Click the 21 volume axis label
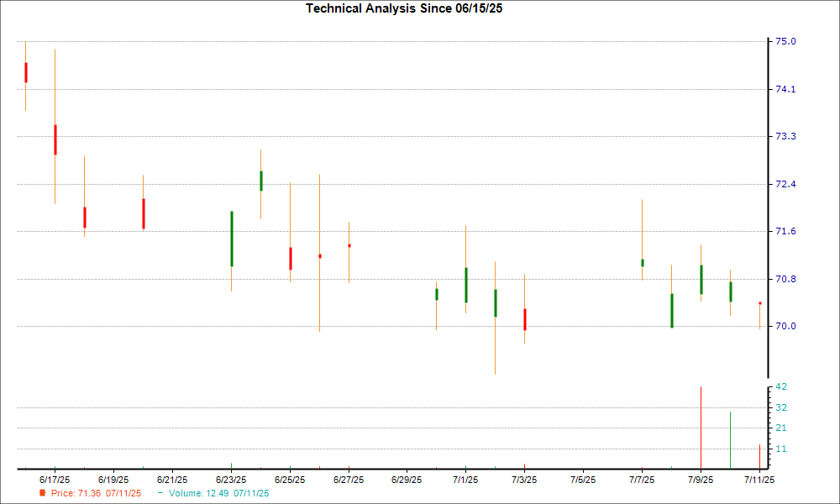This screenshot has width=840, height=504. point(781,428)
